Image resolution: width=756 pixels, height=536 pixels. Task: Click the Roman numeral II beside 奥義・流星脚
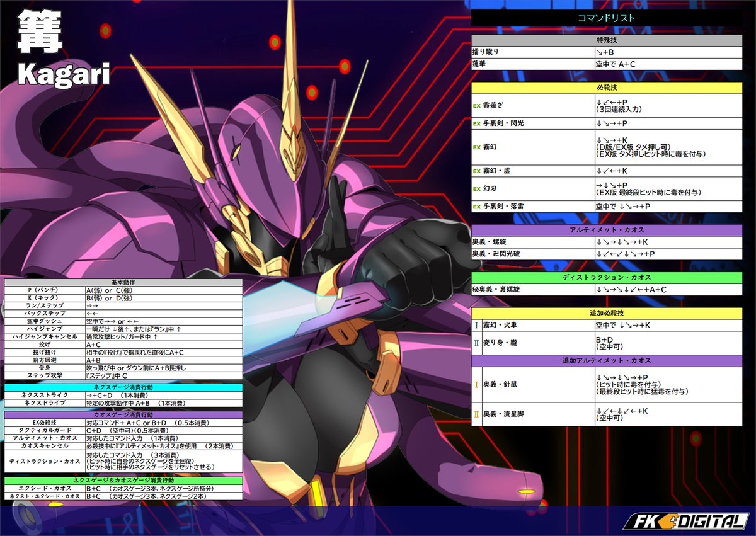tap(476, 414)
